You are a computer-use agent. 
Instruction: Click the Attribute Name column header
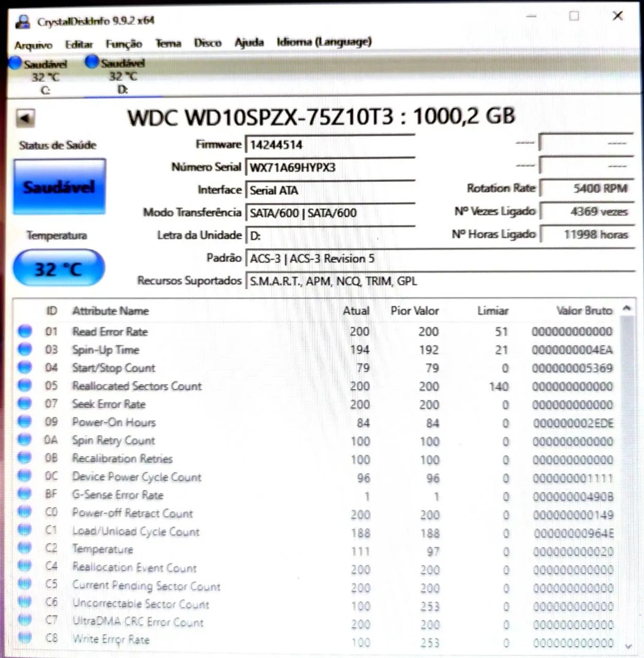(111, 310)
